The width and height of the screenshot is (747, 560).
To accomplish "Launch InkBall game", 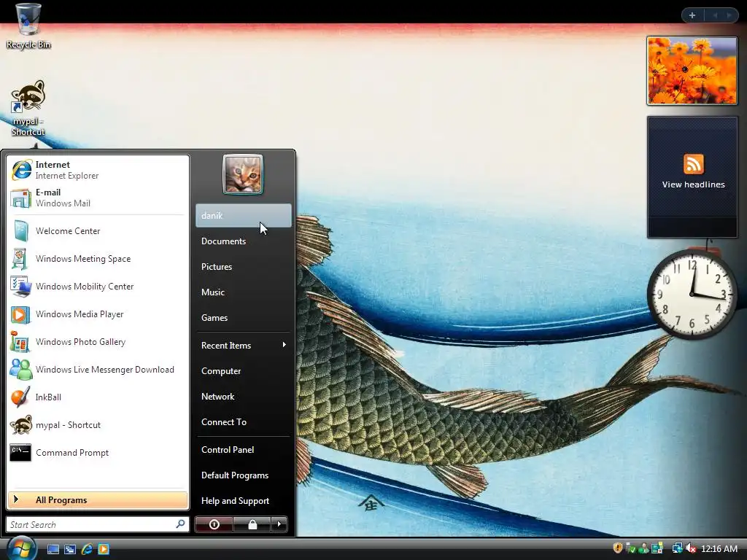I will (x=98, y=397).
